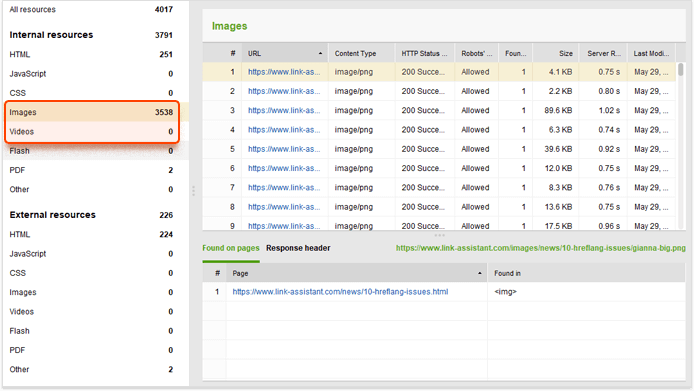Viewport: 694px width, 391px height.
Task: Open the URL link in row 6
Action: [284, 168]
